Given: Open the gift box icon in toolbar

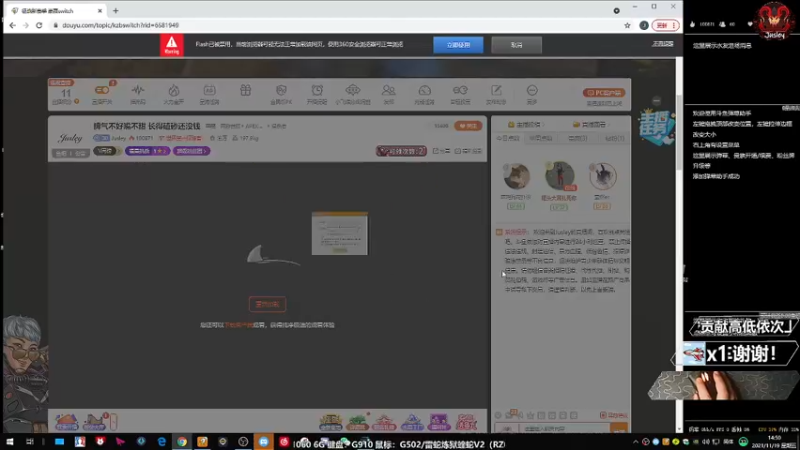Looking at the screenshot, I should tap(245, 90).
